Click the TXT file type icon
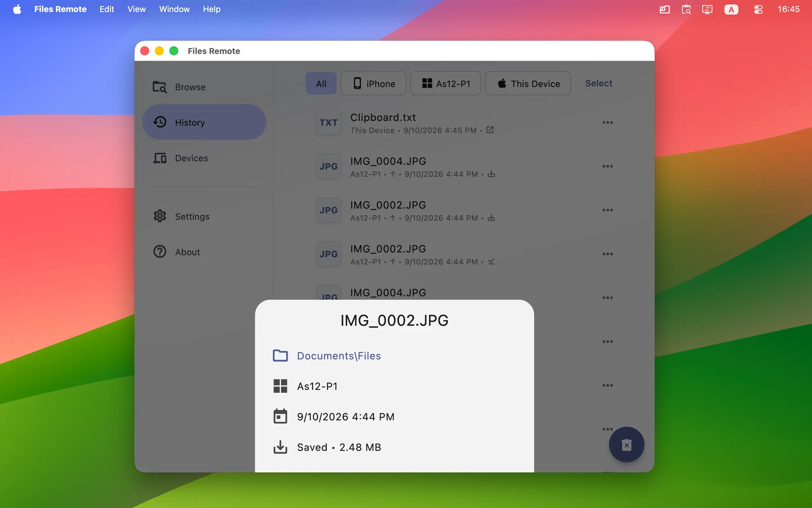The width and height of the screenshot is (812, 508). (329, 123)
